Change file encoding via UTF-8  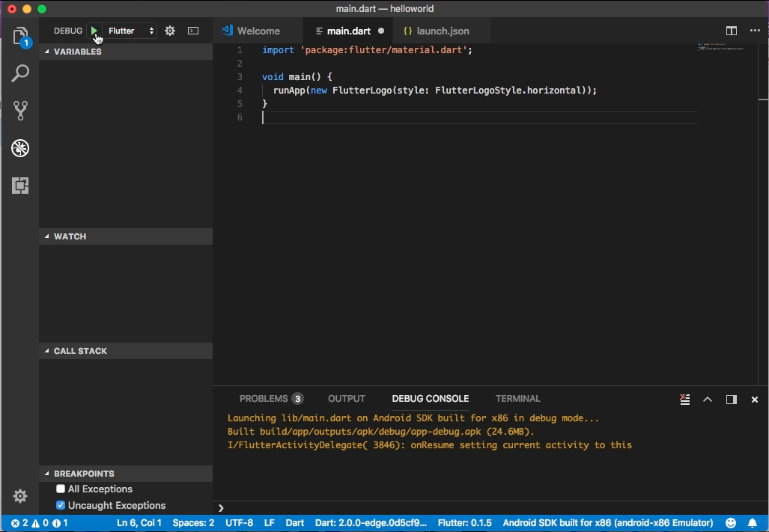click(x=240, y=523)
